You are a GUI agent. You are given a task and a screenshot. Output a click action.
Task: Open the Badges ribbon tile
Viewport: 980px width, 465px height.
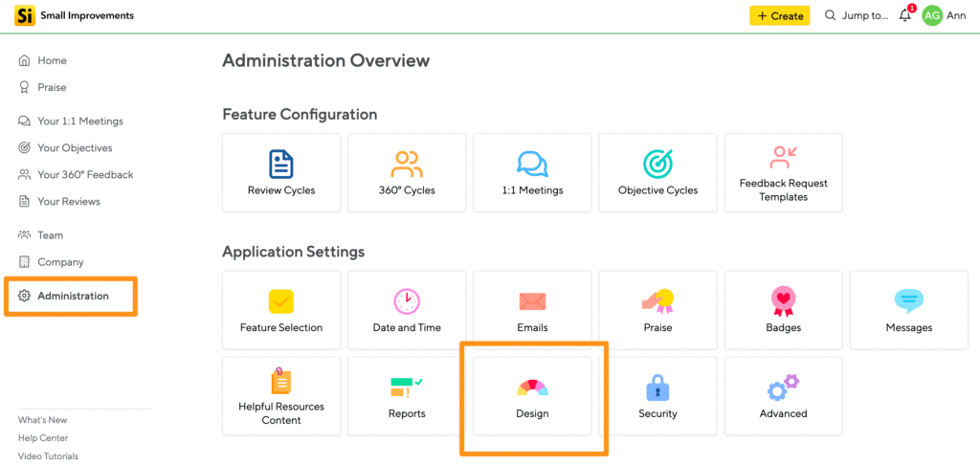(x=783, y=310)
